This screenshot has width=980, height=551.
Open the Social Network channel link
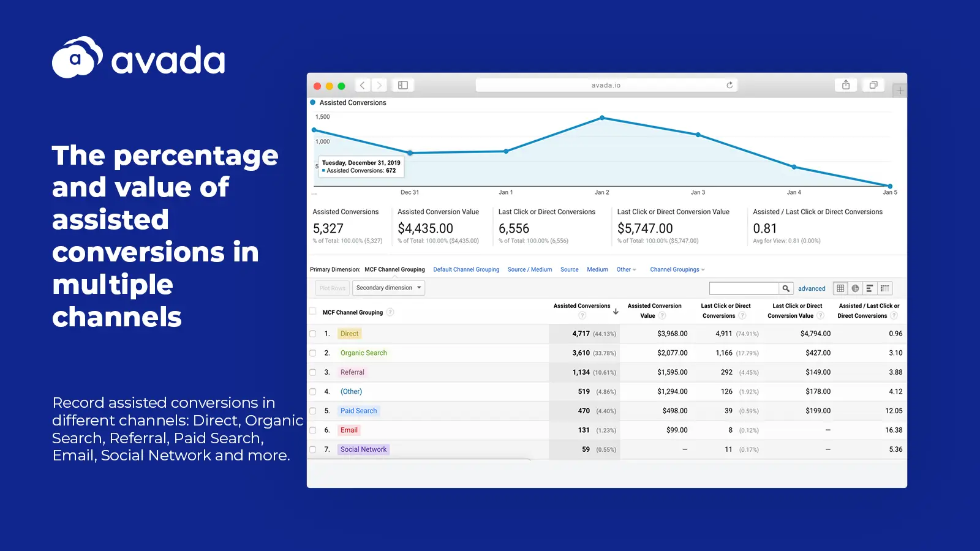(x=363, y=449)
